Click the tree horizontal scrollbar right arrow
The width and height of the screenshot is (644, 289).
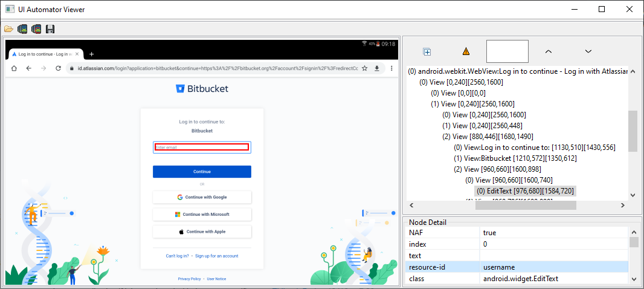click(623, 205)
